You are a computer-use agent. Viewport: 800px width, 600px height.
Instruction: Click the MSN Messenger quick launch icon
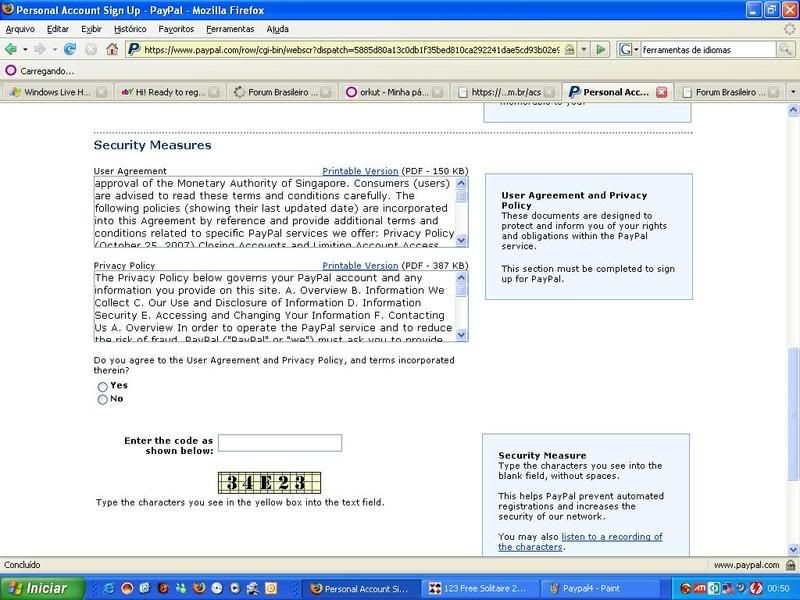181,588
